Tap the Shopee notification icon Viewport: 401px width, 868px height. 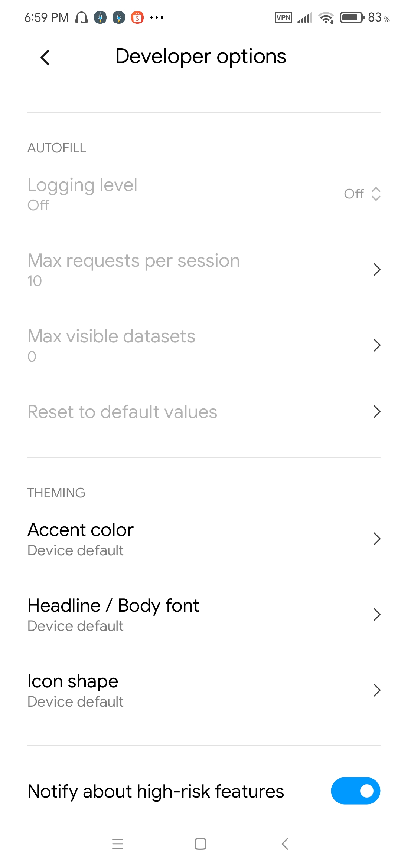coord(137,17)
